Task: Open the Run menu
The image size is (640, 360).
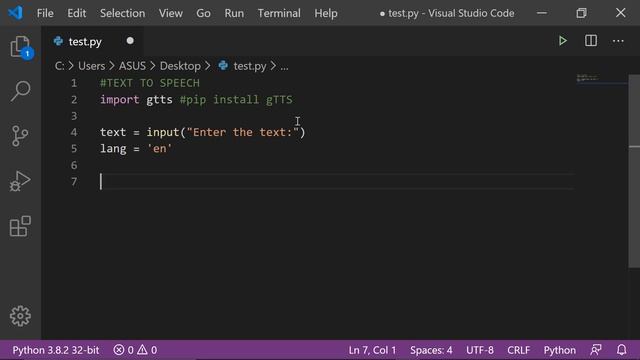Action: tap(234, 13)
